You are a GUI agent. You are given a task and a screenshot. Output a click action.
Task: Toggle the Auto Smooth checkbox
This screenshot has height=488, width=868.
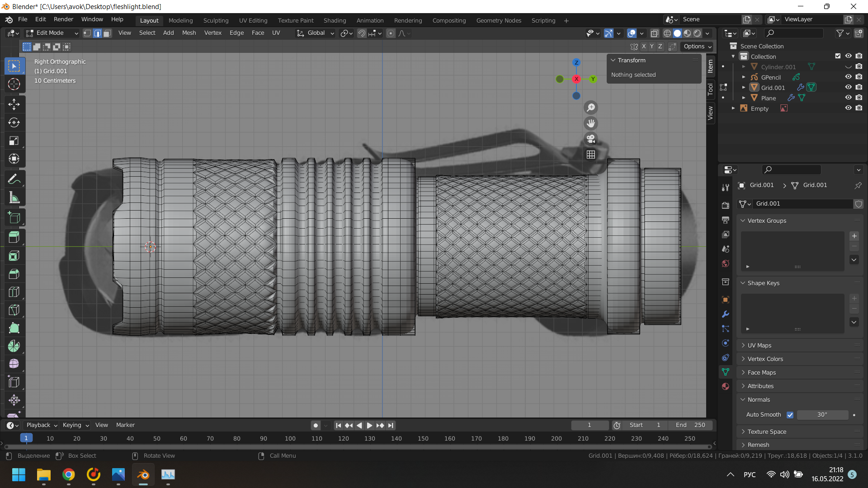(x=790, y=415)
